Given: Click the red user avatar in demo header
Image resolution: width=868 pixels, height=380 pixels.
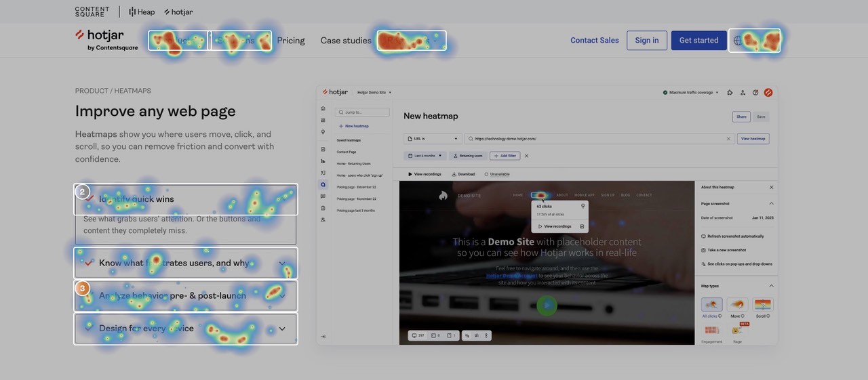Looking at the screenshot, I should 768,92.
